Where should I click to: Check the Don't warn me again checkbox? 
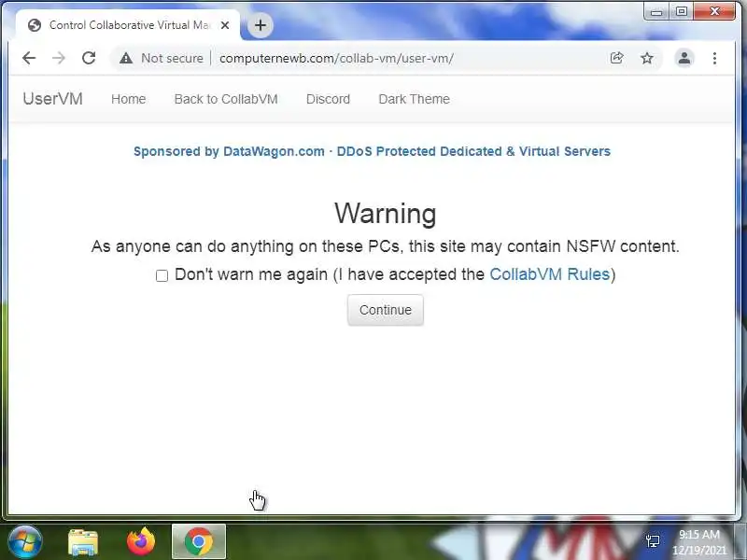pos(162,275)
